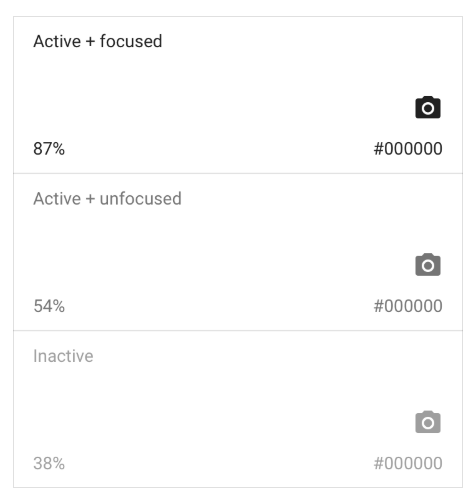Select the "Active + focused" heading
The height and width of the screenshot is (498, 474).
(98, 41)
